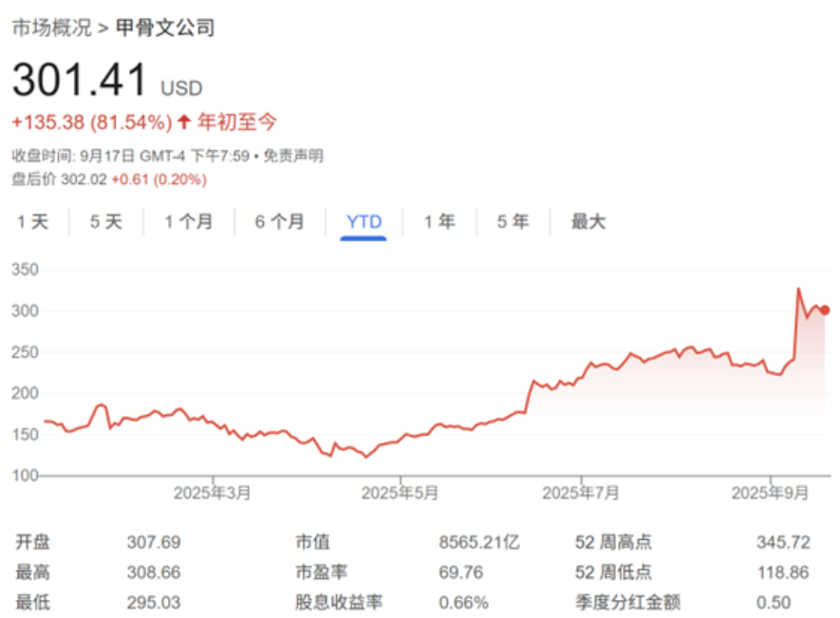The image size is (840, 618).
Task: Select the 最大 range tab
Action: point(588,221)
